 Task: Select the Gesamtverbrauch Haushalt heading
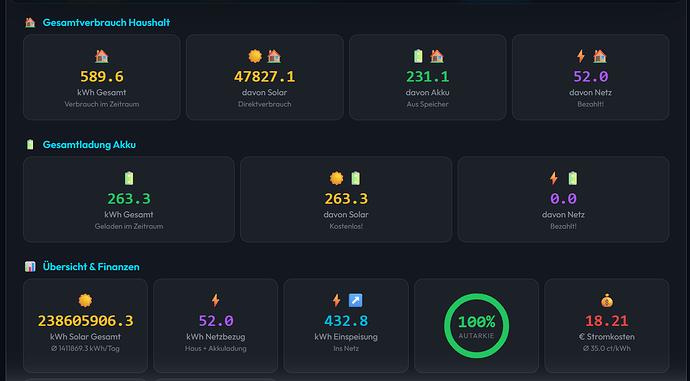pos(106,22)
